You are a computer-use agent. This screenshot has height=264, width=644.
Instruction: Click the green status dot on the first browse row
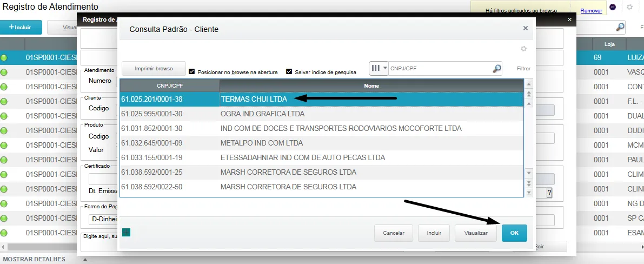pos(4,57)
